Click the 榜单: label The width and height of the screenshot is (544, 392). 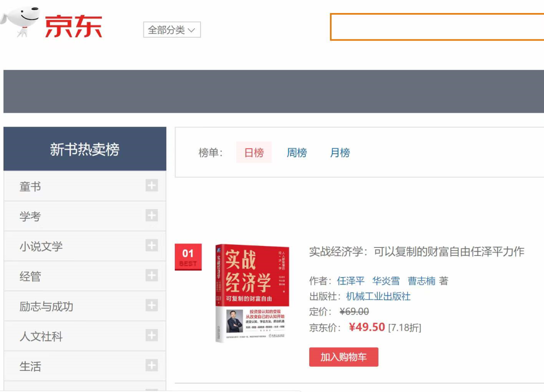click(x=210, y=153)
